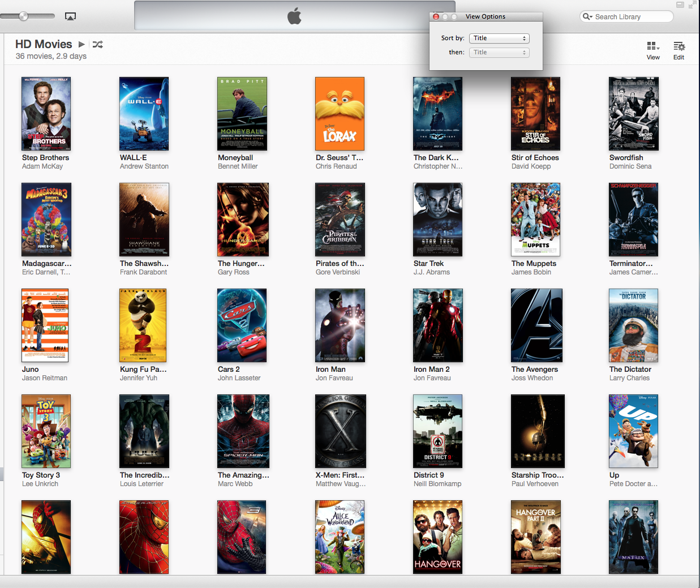The height and width of the screenshot is (588, 700).
Task: Click the Alice in Wonderland poster
Action: 340,537
